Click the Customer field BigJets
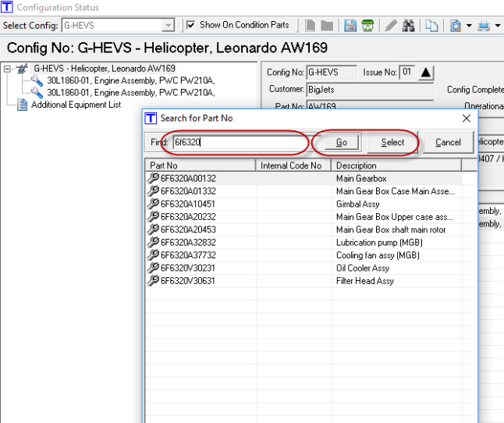504x423 pixels. 370,90
